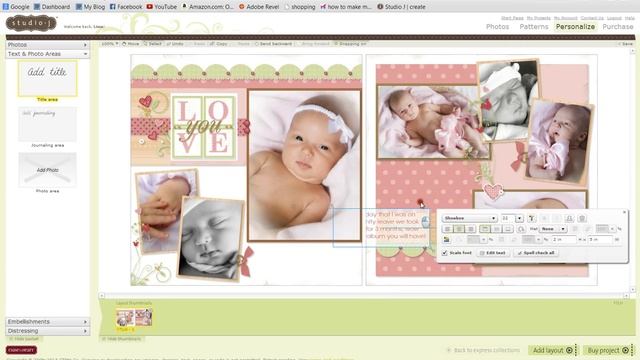Image resolution: width=640 pixels, height=360 pixels.
Task: Click the Hide basket toggle
Action: pos(24,339)
